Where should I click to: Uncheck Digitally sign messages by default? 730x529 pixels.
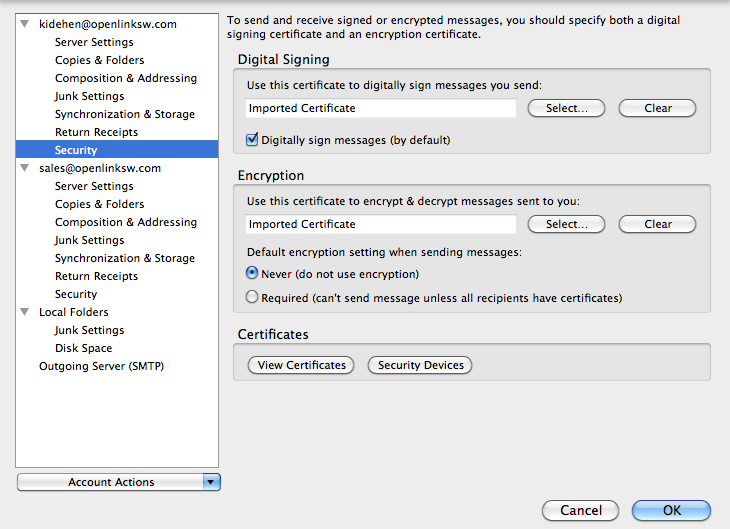pyautogui.click(x=252, y=139)
